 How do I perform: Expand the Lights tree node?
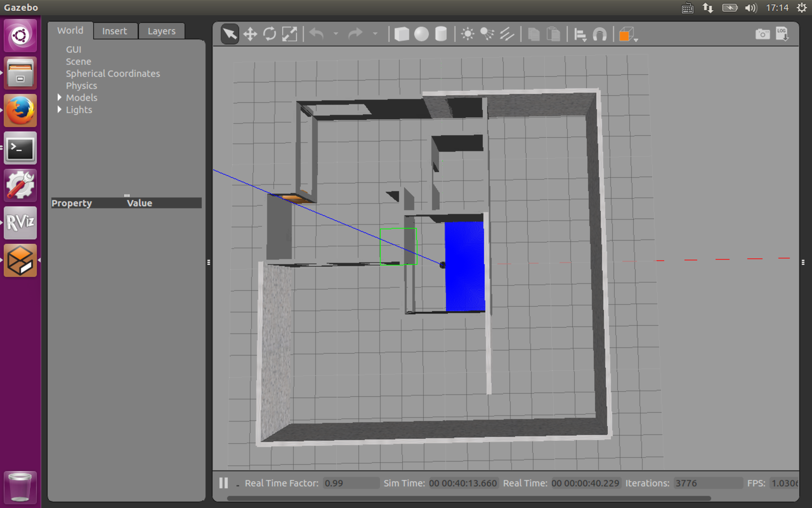[59, 110]
